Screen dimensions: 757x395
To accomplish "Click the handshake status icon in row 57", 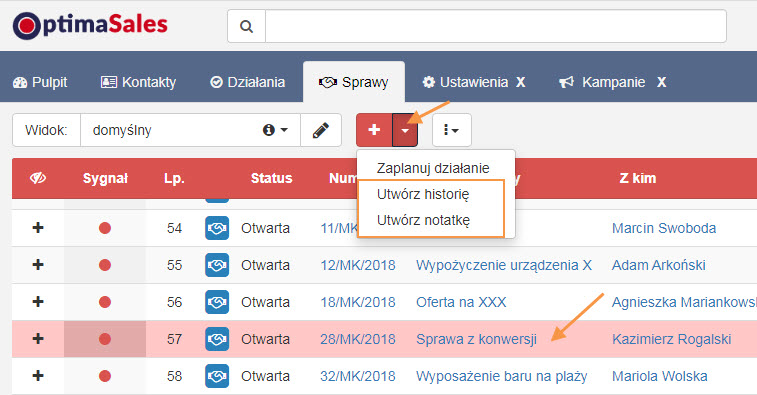I will coord(217,339).
